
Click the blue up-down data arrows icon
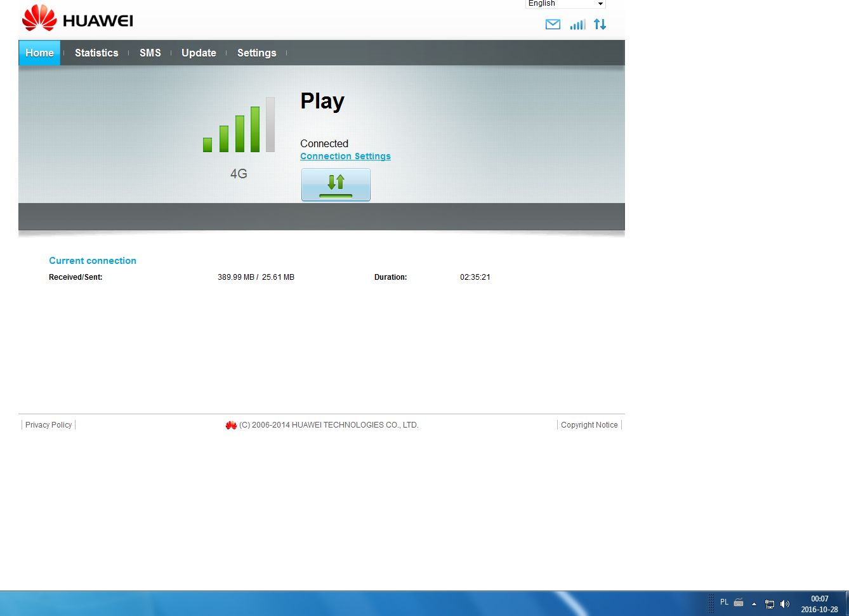coord(600,24)
